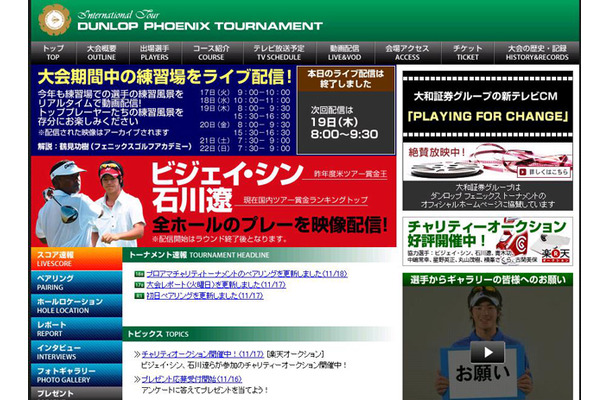610x400 pixels.
Task: Click the film reel image under 絶賛放映中
Action: coord(447,169)
